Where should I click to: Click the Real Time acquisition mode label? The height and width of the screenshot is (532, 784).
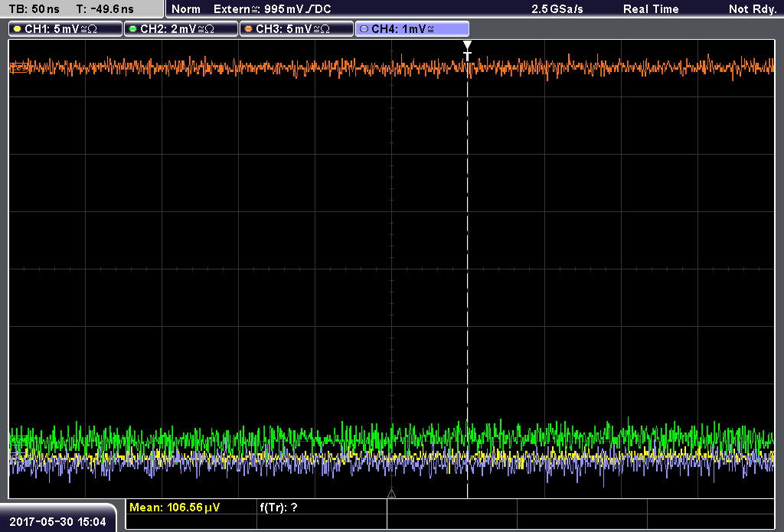click(x=651, y=9)
